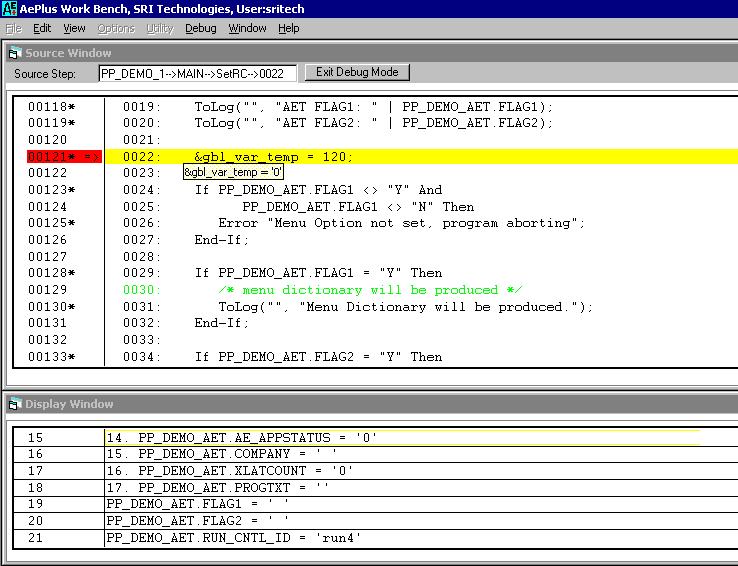Click line number 00128* in the gutter
738x566 pixels.
pyautogui.click(x=51, y=273)
